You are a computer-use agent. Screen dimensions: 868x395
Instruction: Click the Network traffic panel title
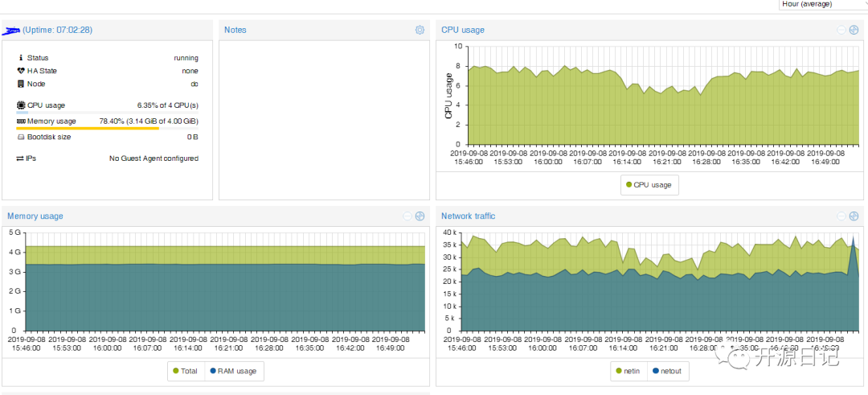click(469, 216)
